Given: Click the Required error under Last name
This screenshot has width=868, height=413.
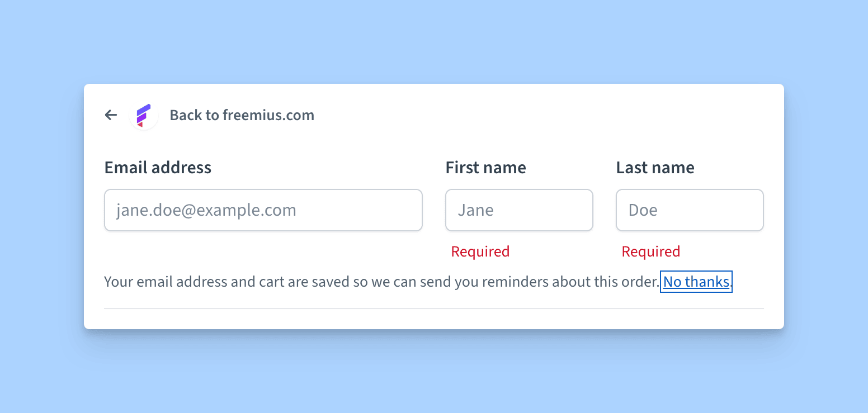Looking at the screenshot, I should pos(651,251).
